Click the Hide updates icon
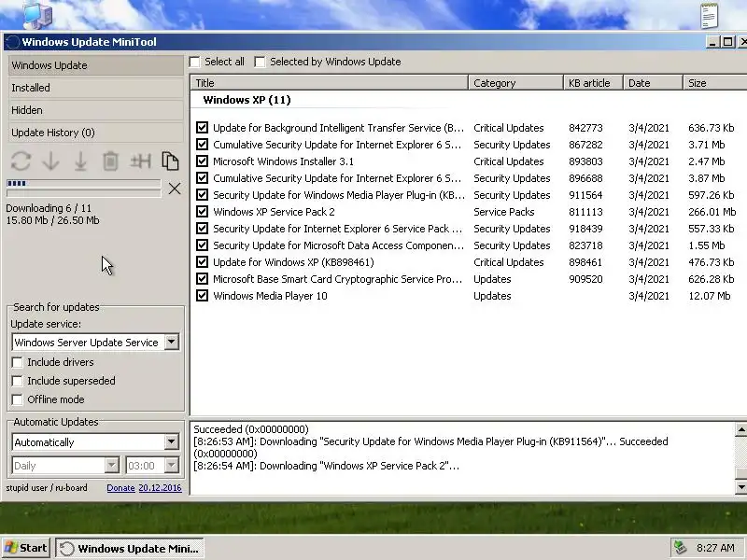The image size is (747, 560). pos(141,161)
